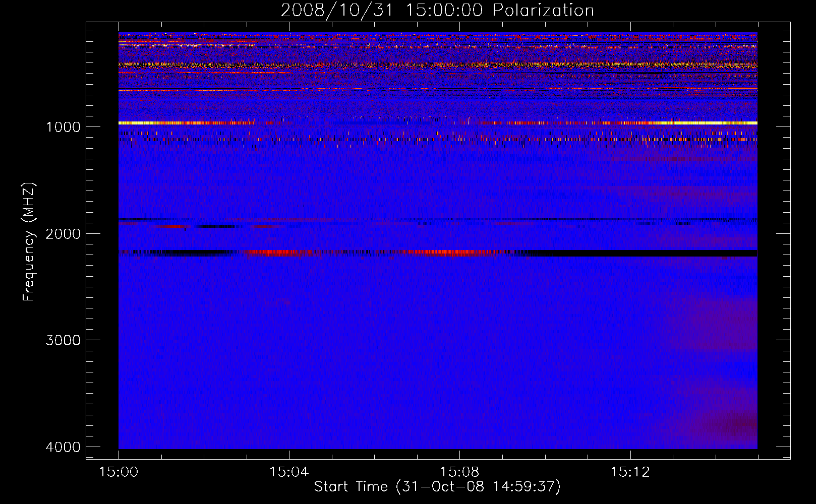Click the '4000' frequency tick label
816x504 pixels.
coord(63,447)
